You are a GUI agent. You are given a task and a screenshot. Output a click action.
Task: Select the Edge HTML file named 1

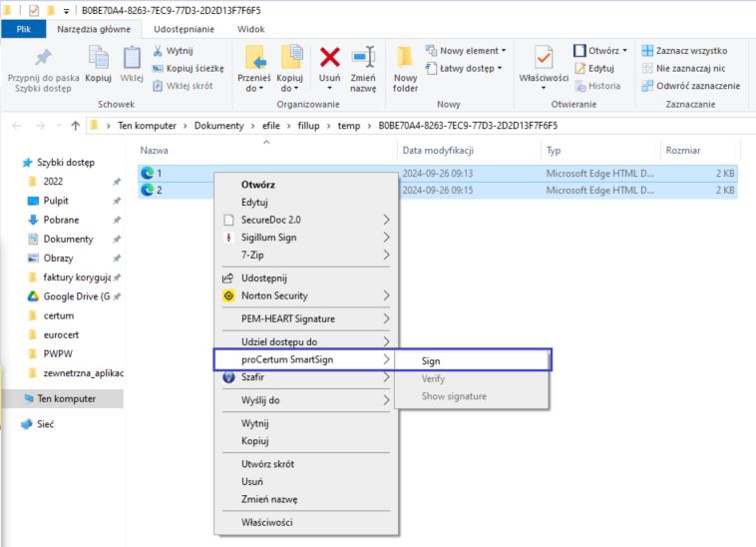[x=437, y=174]
